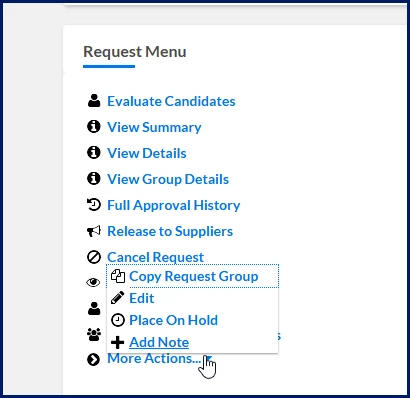
Task: Click the eye icon in the Request Menu
Action: pyautogui.click(x=93, y=283)
